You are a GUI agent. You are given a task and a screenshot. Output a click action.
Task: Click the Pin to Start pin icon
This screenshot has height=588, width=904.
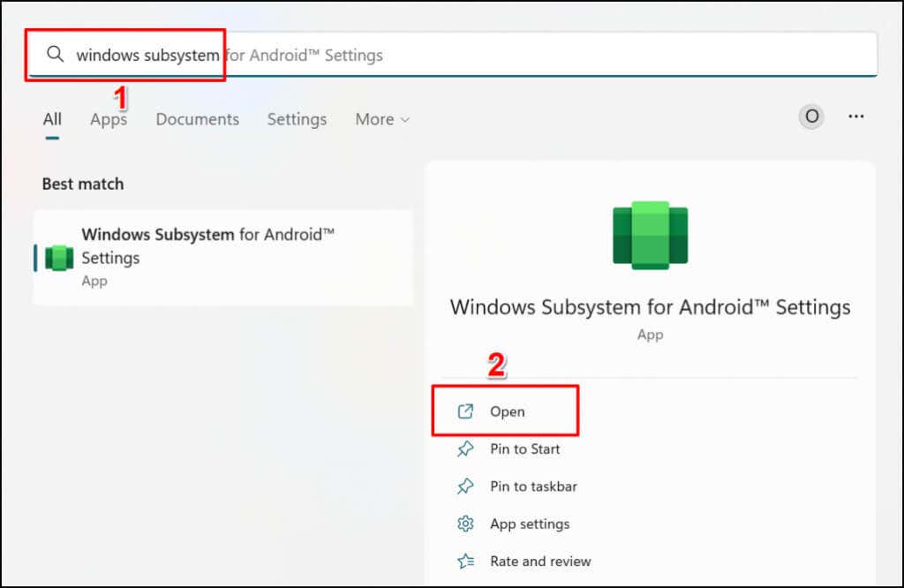tap(465, 449)
